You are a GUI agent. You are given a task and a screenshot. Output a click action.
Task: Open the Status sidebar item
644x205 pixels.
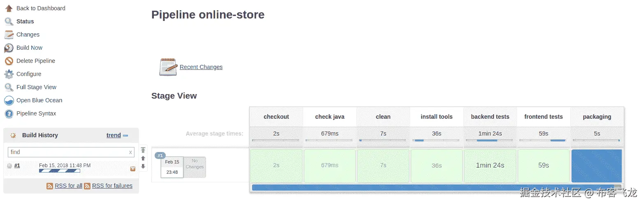click(25, 21)
